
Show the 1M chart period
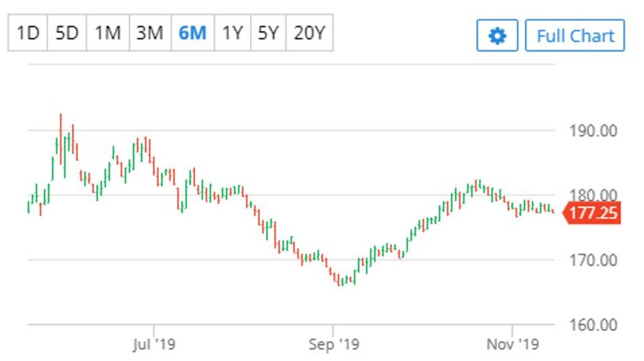pos(108,33)
